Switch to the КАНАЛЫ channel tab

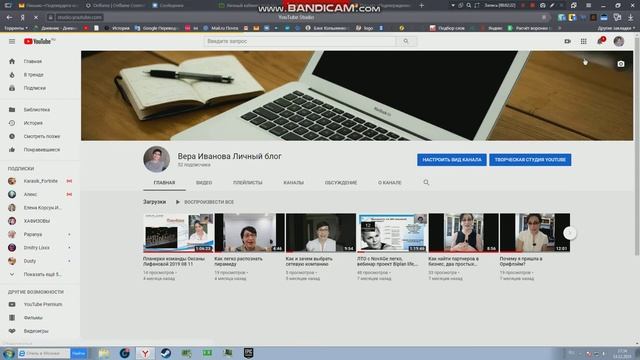293,182
